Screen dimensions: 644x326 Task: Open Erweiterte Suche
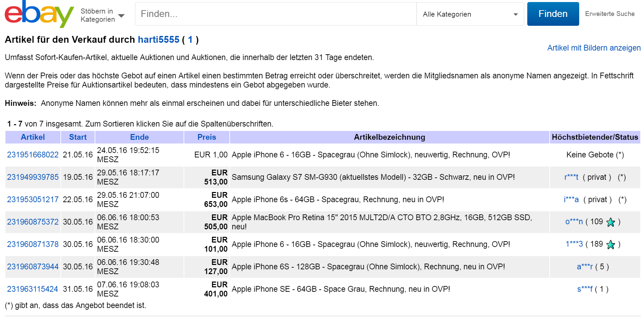click(610, 14)
